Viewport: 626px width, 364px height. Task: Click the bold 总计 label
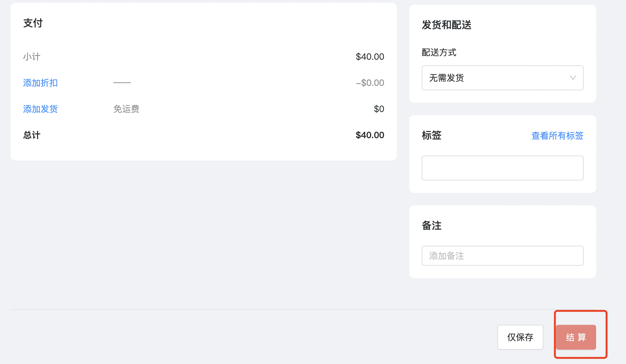pos(32,135)
